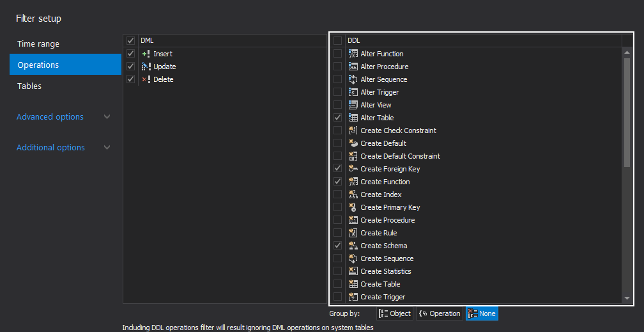Screen dimensions: 644x332
Task: Open the Additional options section link
Action: 51,147
